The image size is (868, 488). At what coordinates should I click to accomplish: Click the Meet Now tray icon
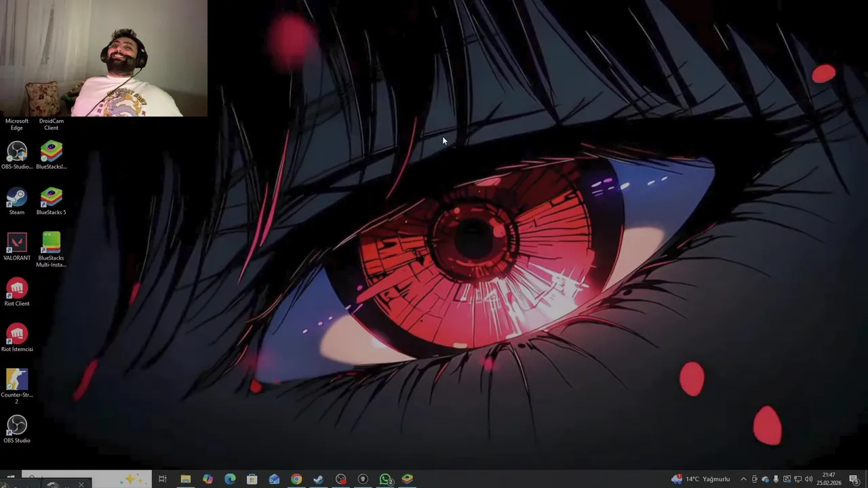tap(754, 479)
